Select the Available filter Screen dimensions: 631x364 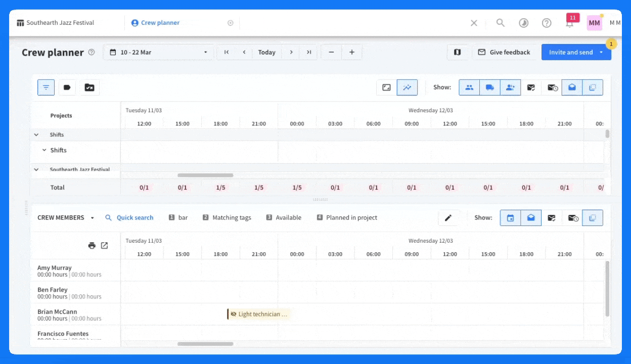(x=284, y=218)
